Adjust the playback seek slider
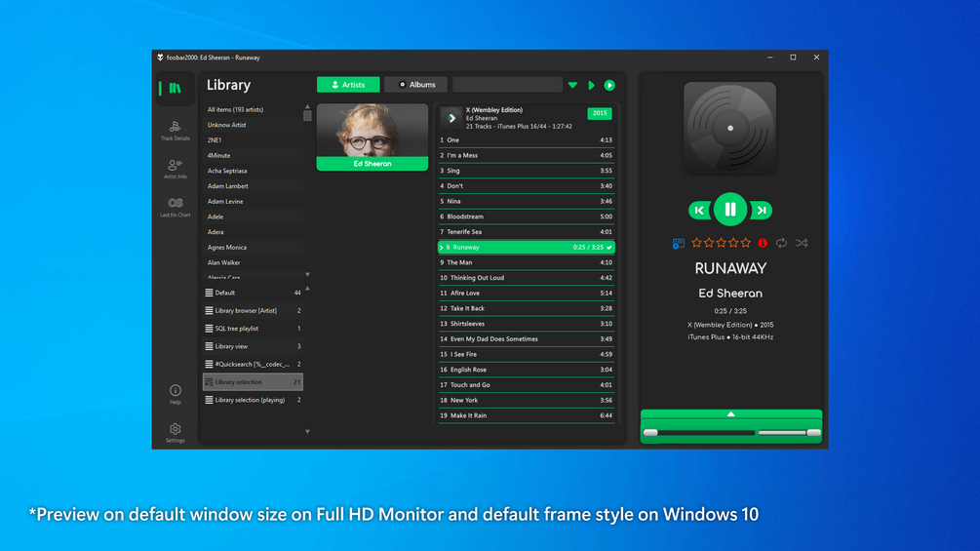The width and height of the screenshot is (980, 551). coord(698,432)
